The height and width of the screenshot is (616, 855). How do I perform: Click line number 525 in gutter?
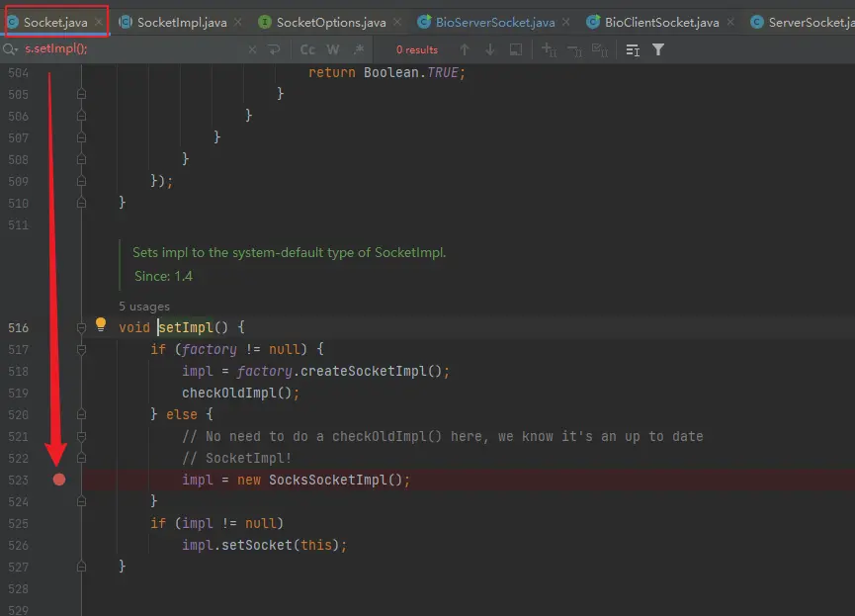click(x=18, y=524)
